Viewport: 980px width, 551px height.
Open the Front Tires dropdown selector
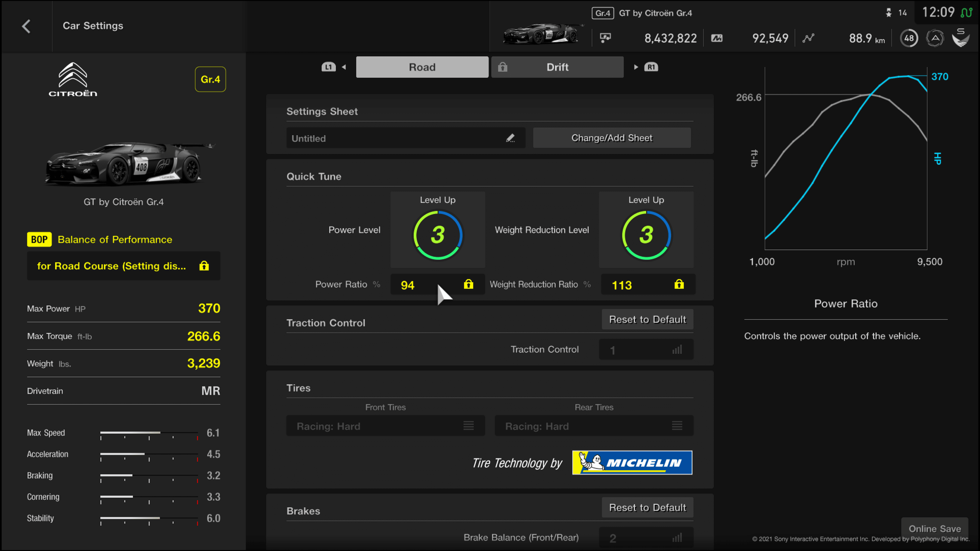point(385,426)
